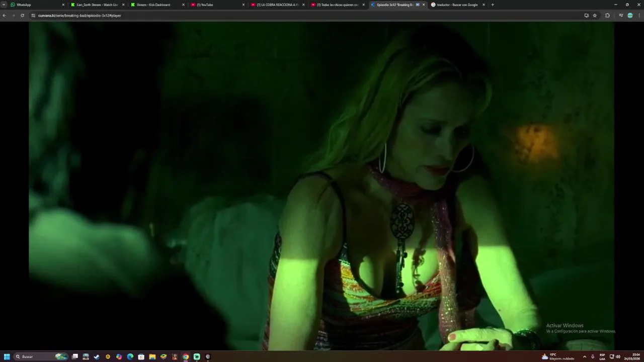Open Task View on the taskbar
The image size is (644, 362).
pos(74,356)
